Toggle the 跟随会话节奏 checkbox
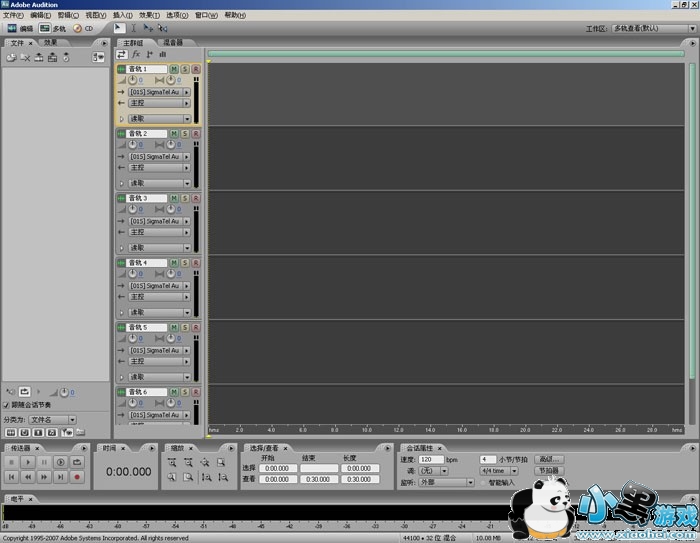The width and height of the screenshot is (700, 543). (x=6, y=405)
